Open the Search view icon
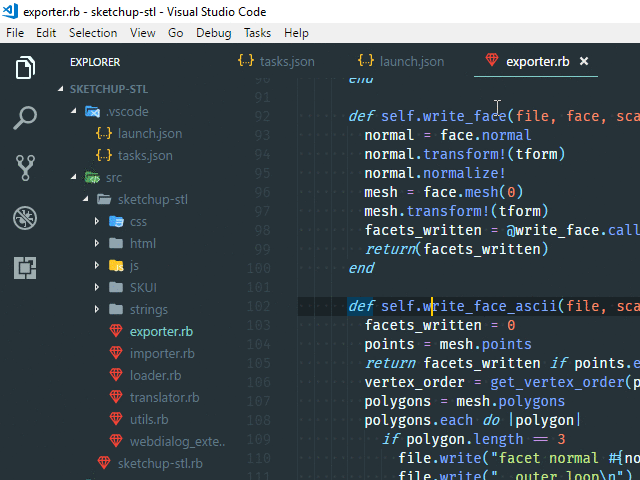This screenshot has width=640, height=480. 25,118
